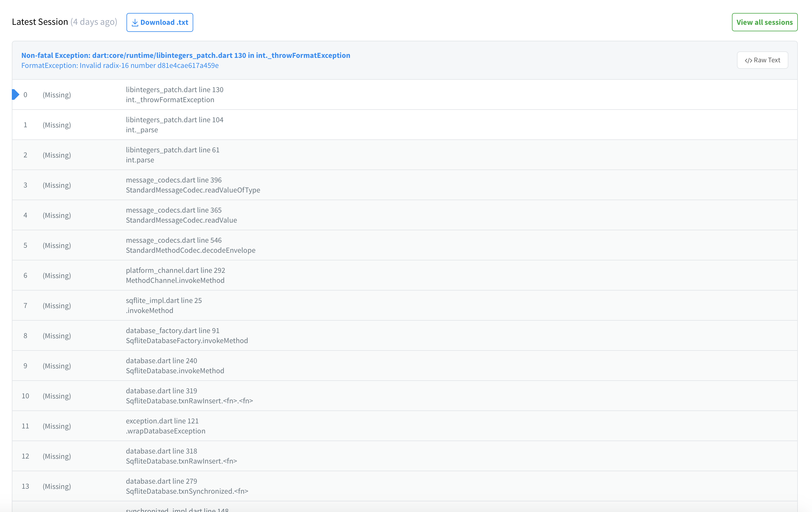This screenshot has width=812, height=512.
Task: Click the FormatException invalid radix-16 message
Action: click(x=120, y=65)
